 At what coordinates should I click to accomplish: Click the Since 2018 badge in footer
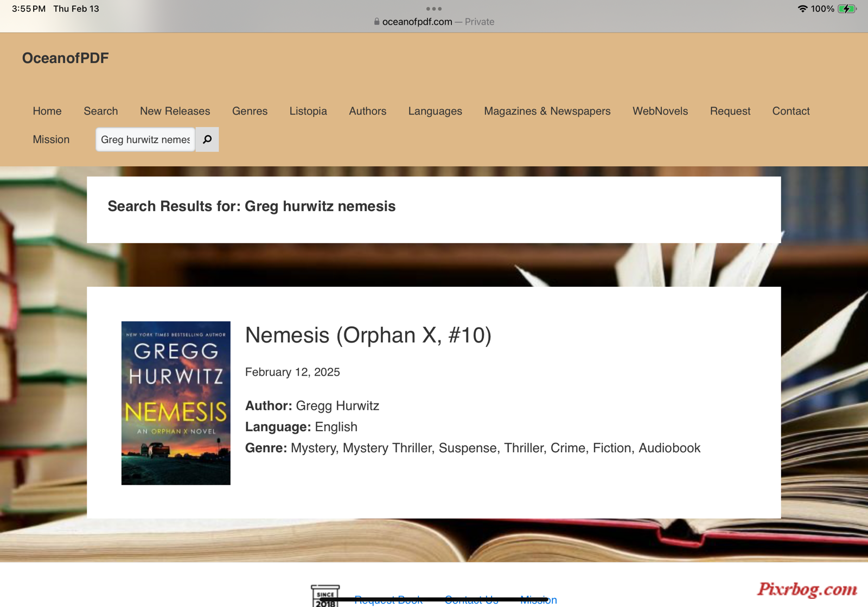tap(325, 596)
